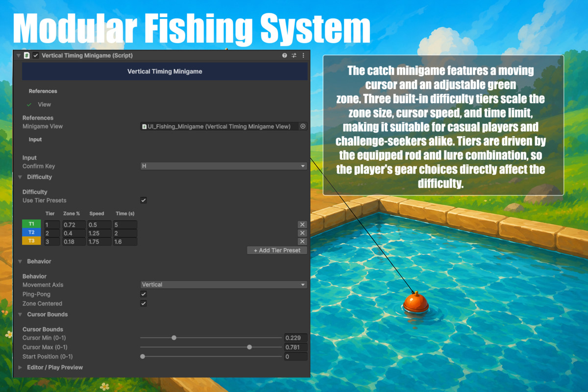Open the component three-dot context menu
Viewport: 588px width, 392px height.
point(303,56)
